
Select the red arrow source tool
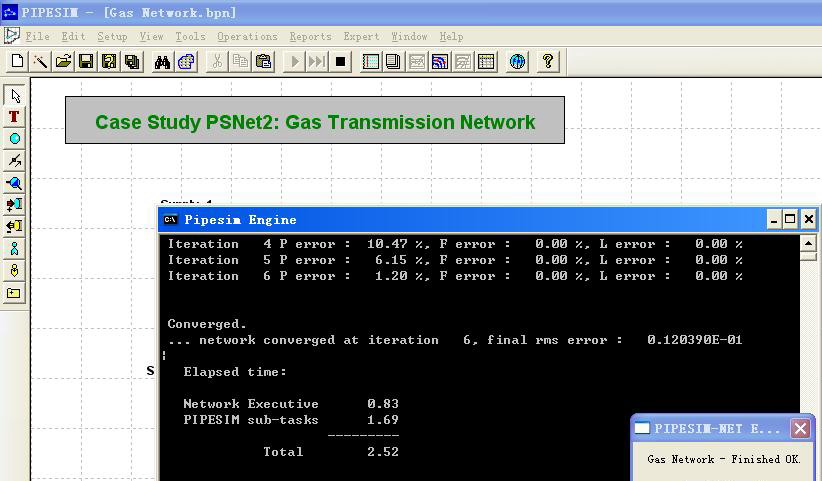[x=14, y=204]
